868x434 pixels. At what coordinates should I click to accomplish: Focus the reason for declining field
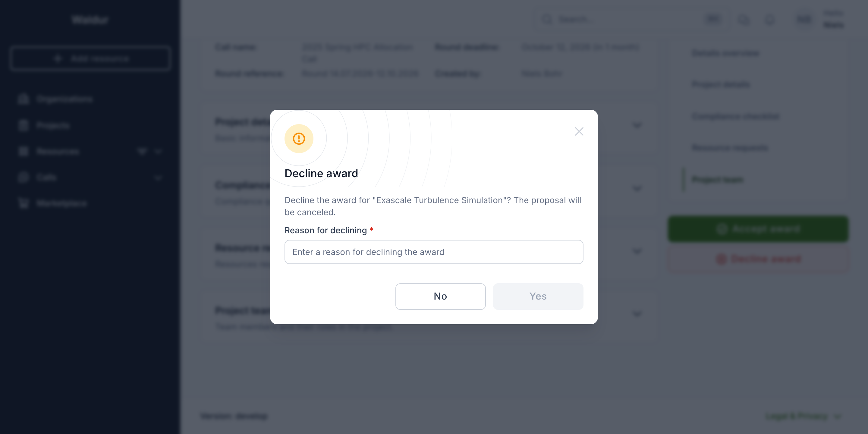[x=434, y=252]
